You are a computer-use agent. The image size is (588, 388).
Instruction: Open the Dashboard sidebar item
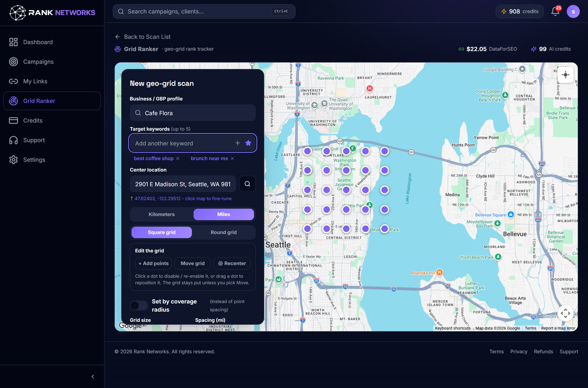[x=52, y=42]
